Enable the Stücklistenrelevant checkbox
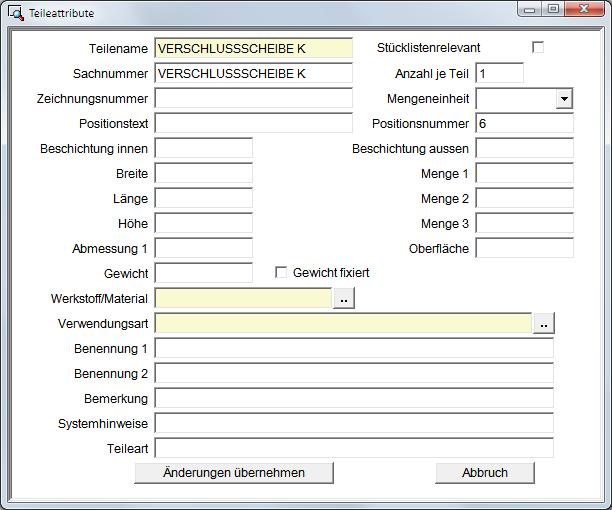This screenshot has width=612, height=510. point(538,47)
